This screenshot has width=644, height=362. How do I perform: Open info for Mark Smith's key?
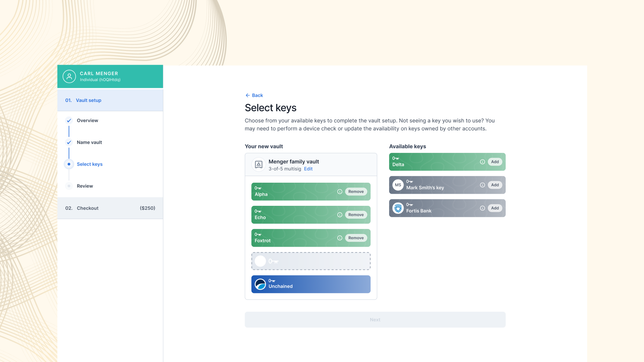482,185
